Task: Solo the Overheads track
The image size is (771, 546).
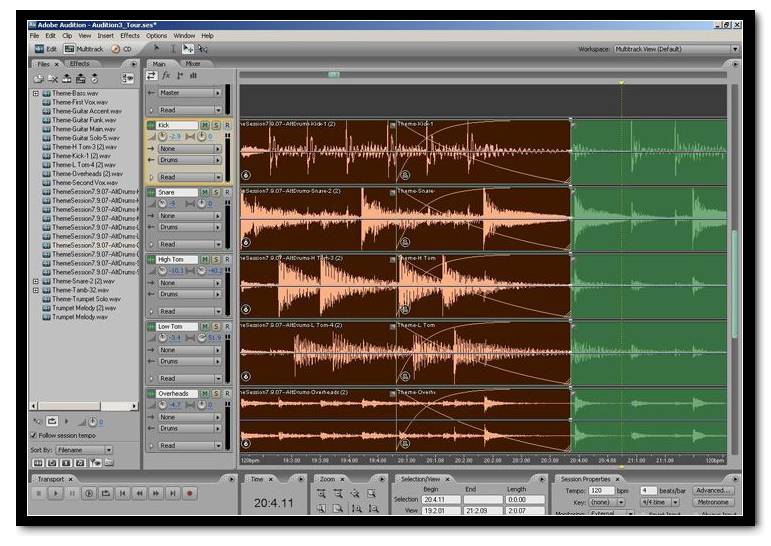Action: click(x=216, y=394)
